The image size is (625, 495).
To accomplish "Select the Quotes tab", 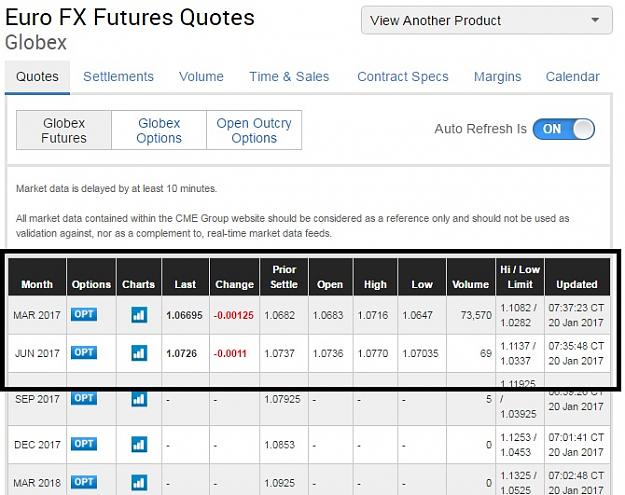I will click(x=37, y=77).
